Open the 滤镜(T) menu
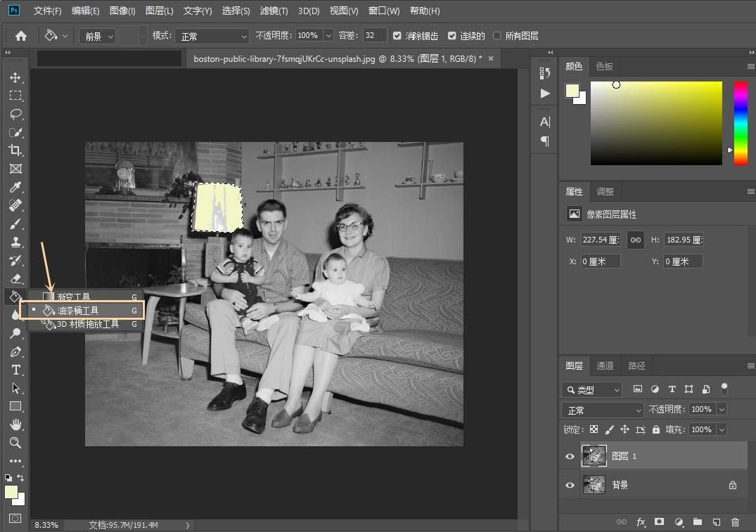 coord(274,11)
